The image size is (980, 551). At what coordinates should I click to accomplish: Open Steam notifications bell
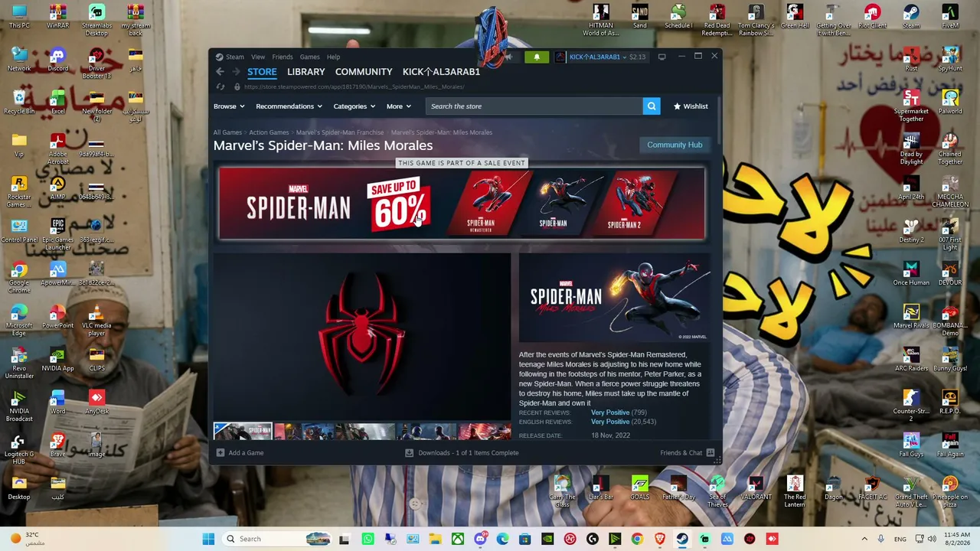point(537,57)
